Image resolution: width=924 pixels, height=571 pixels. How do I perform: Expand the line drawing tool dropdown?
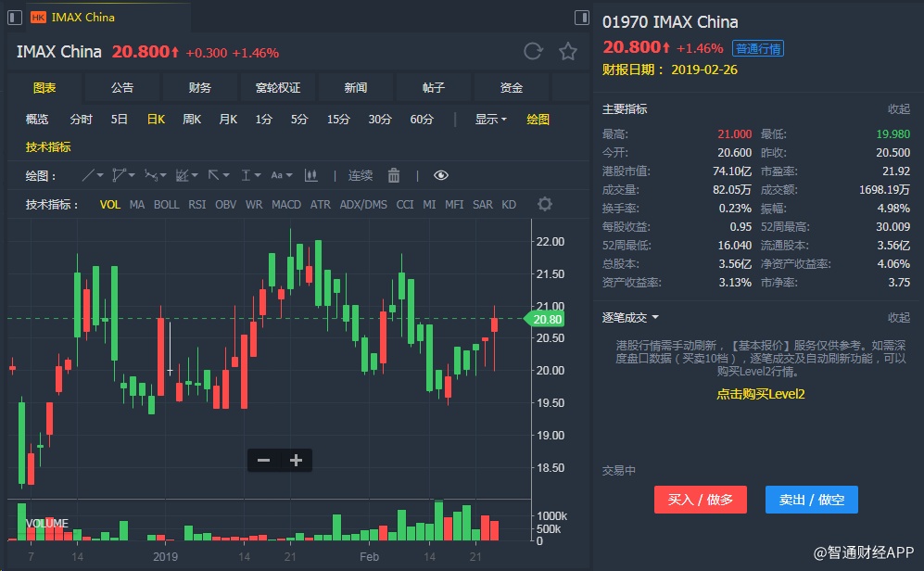[x=94, y=175]
